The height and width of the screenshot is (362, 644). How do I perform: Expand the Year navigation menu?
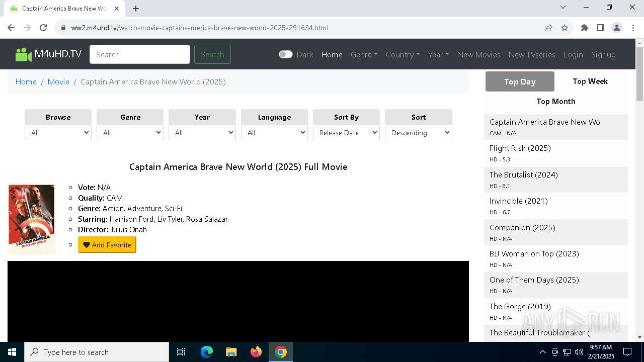click(x=439, y=54)
